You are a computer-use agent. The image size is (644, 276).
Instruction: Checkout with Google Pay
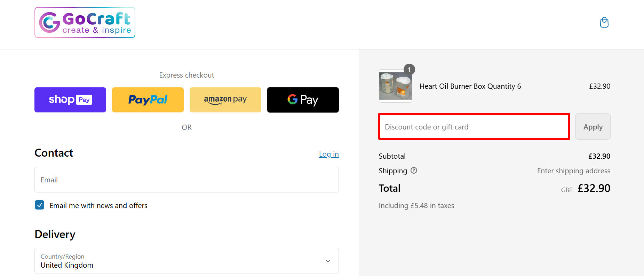[303, 100]
